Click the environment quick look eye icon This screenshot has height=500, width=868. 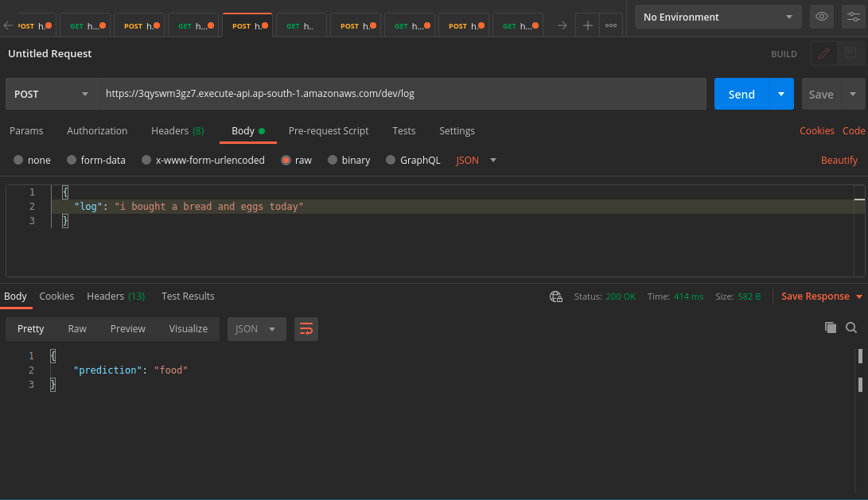point(822,17)
